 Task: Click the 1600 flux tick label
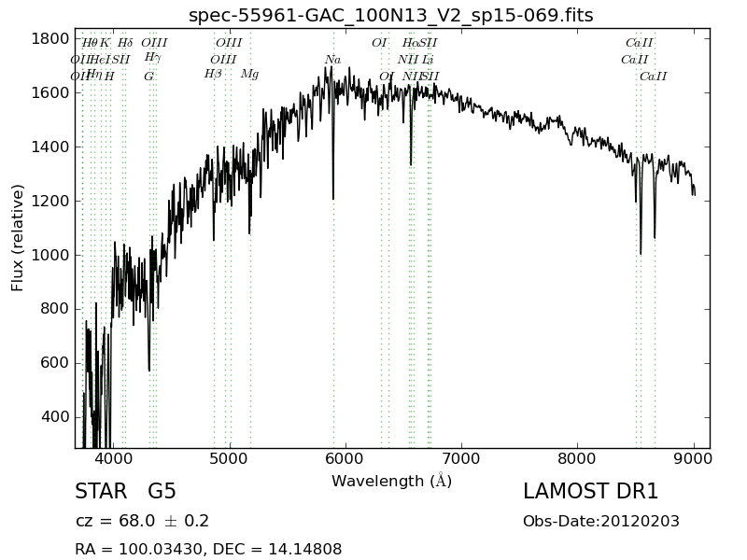(50, 92)
